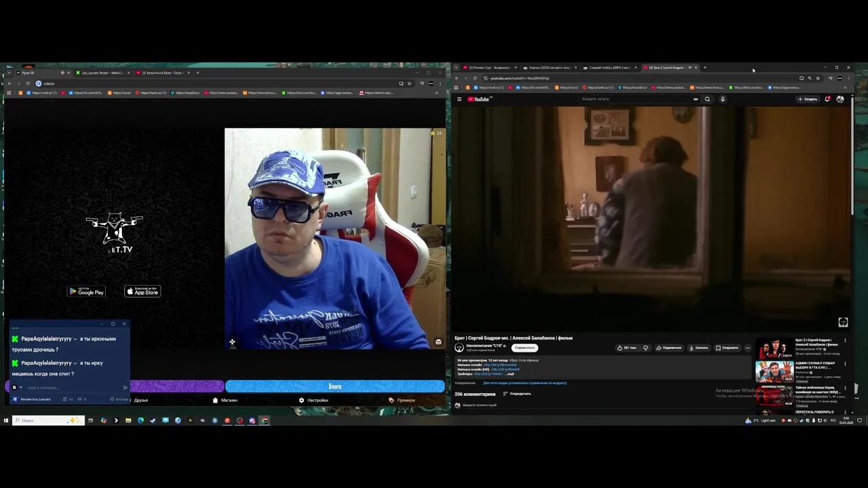Click the Скачать download button
The height and width of the screenshot is (488, 868).
click(698, 348)
